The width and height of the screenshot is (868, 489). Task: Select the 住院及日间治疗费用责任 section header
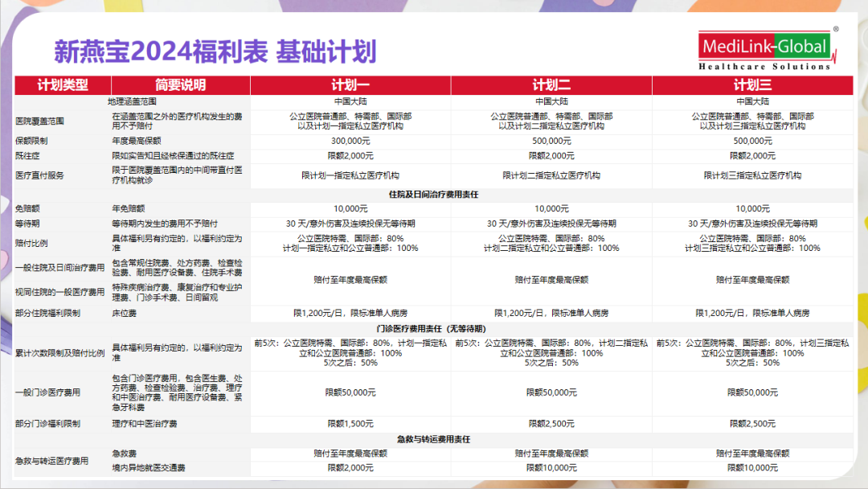(434, 194)
